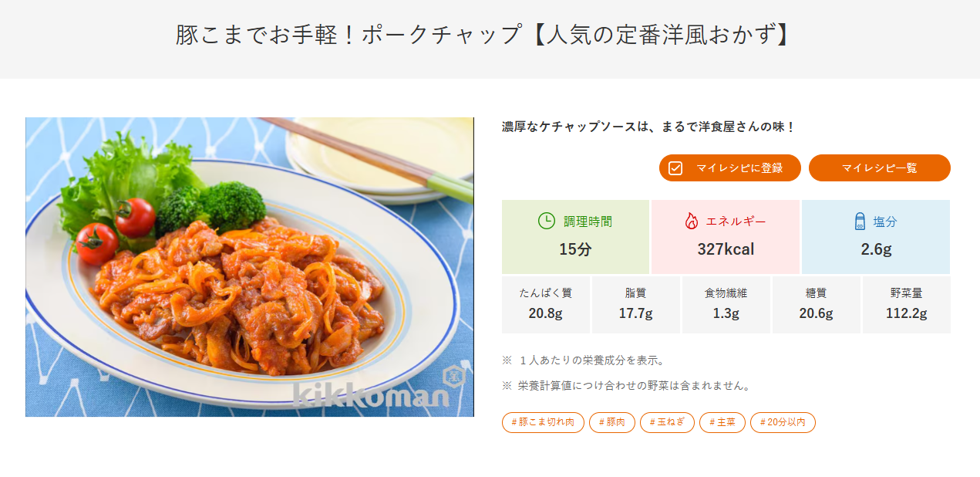Click the たんぱく質 20.8g nutrition cell
Viewport: 980px width, 477px height.
pos(545,304)
